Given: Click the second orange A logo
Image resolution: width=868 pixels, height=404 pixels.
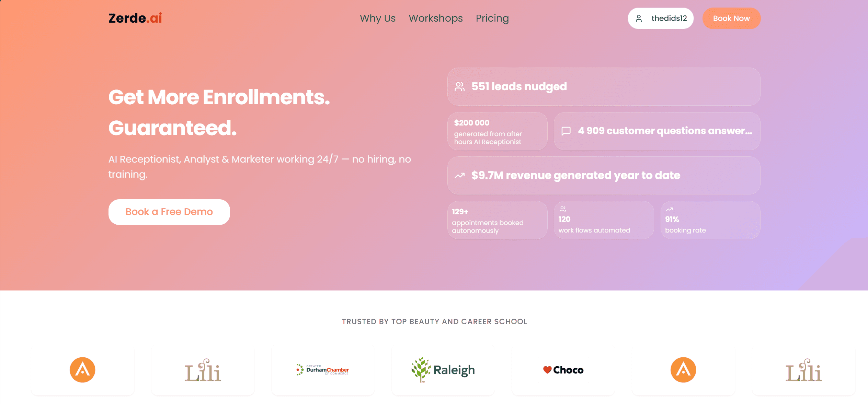Looking at the screenshot, I should click(683, 370).
